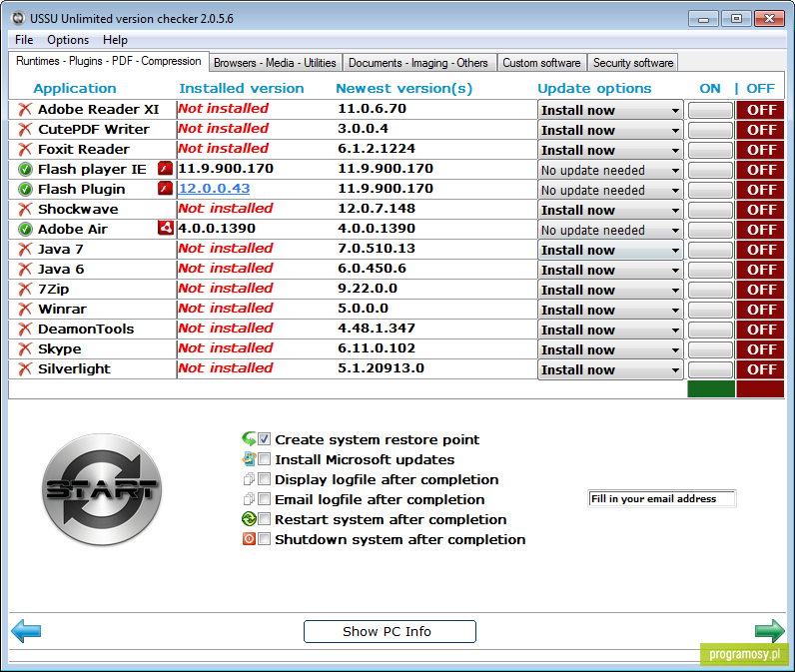Click the red shutdown power icon
This screenshot has width=795, height=672.
pos(249,539)
